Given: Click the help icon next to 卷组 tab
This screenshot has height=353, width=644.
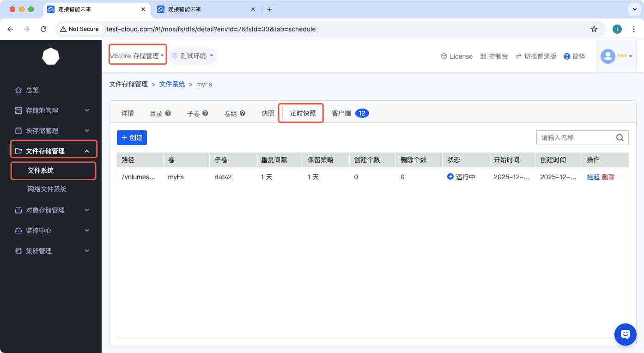Looking at the screenshot, I should pos(242,113).
